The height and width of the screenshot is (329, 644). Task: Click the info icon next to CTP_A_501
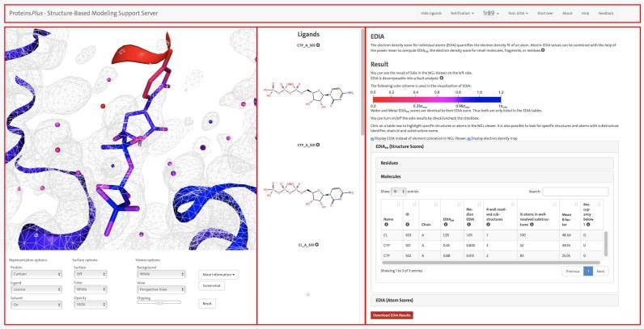(317, 145)
